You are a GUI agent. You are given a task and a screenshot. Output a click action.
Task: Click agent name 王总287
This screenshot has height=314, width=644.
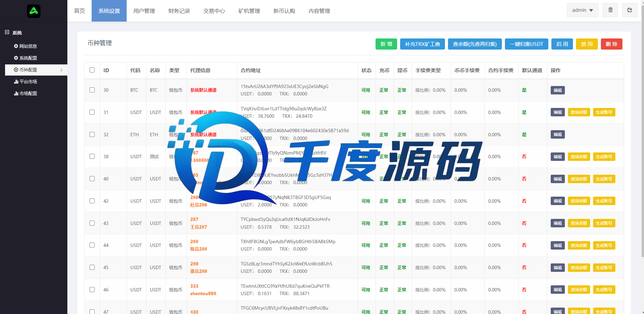[x=199, y=227]
